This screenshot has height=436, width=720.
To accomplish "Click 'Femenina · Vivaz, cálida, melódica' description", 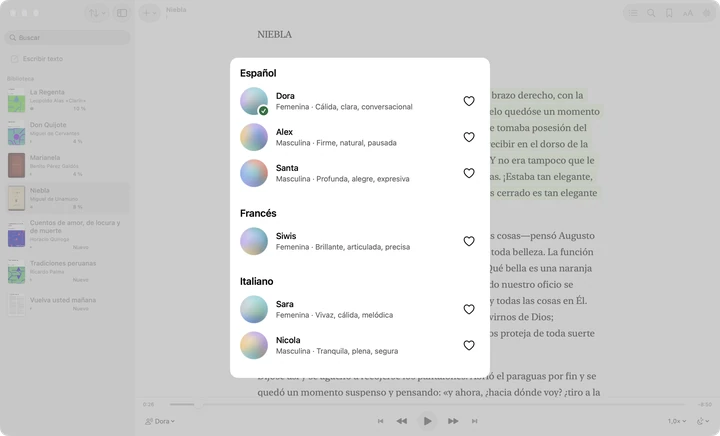I will pyautogui.click(x=334, y=315).
